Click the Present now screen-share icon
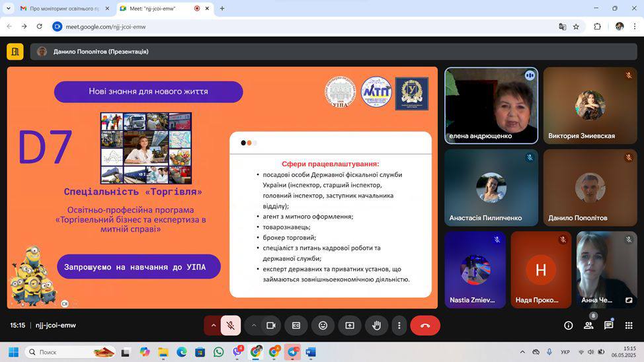Screen dimensions: 644x362 point(350,325)
